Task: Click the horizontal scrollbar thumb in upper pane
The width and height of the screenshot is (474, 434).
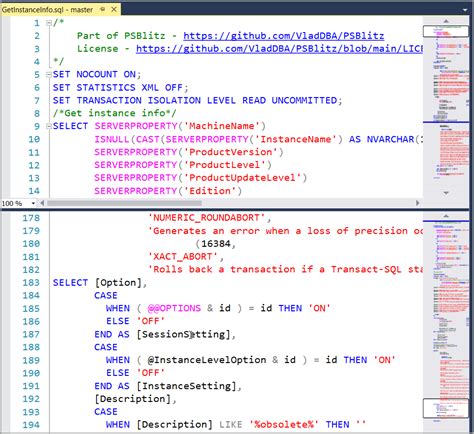Action: [124, 203]
